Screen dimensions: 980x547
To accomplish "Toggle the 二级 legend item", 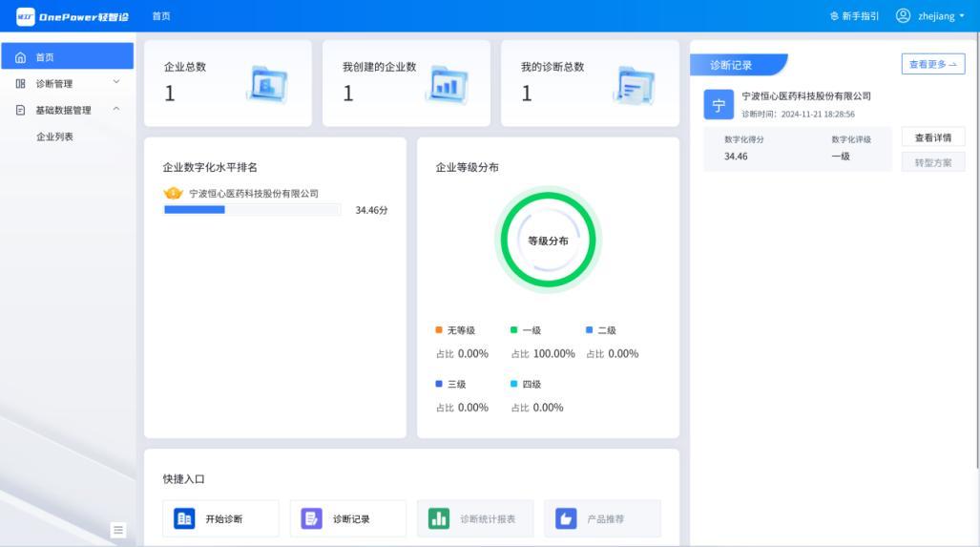I will click(601, 330).
